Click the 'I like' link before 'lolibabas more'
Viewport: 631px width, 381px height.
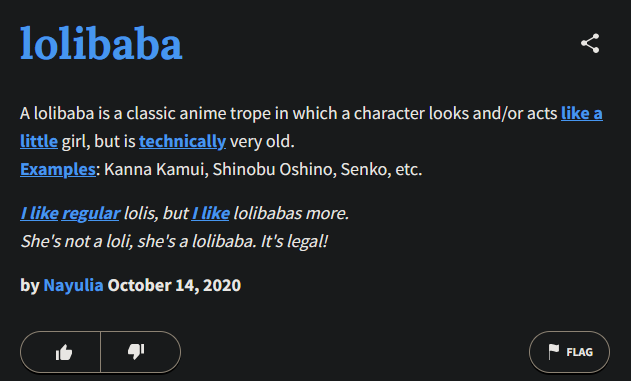point(210,213)
